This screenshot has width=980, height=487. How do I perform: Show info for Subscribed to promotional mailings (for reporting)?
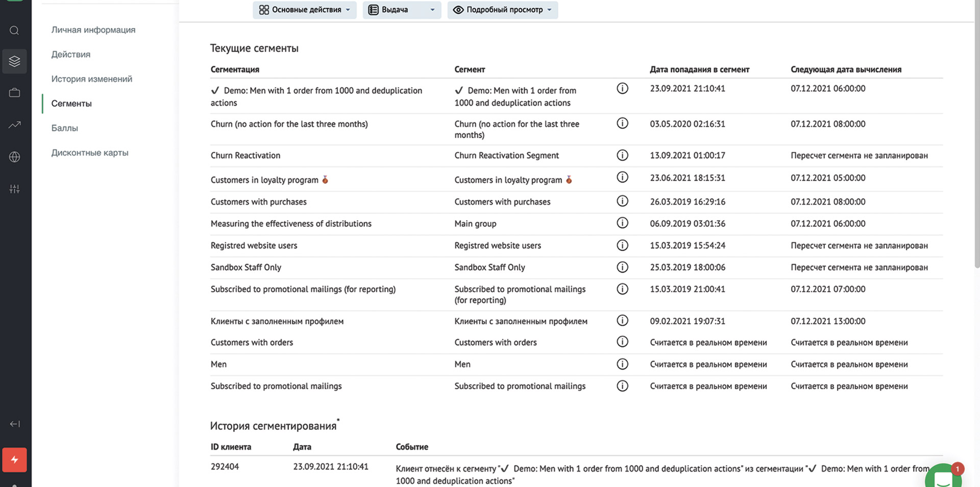pyautogui.click(x=622, y=289)
